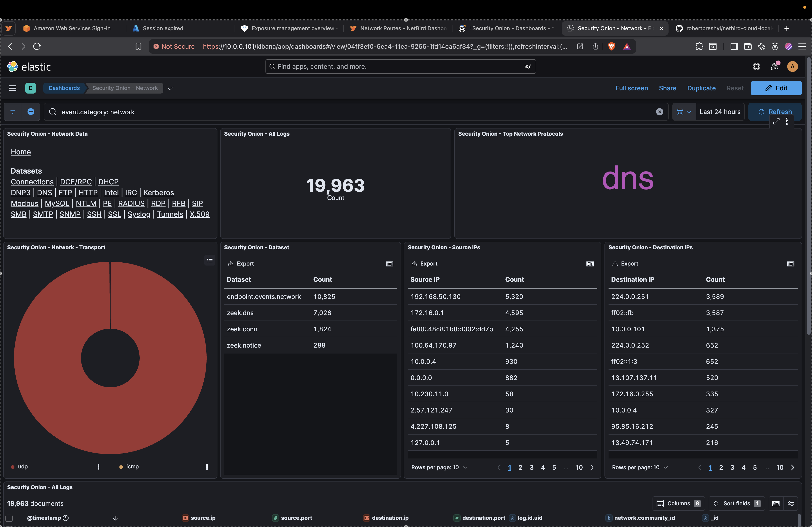The height and width of the screenshot is (527, 812).
Task: Click the add filter plus icon
Action: click(x=31, y=112)
